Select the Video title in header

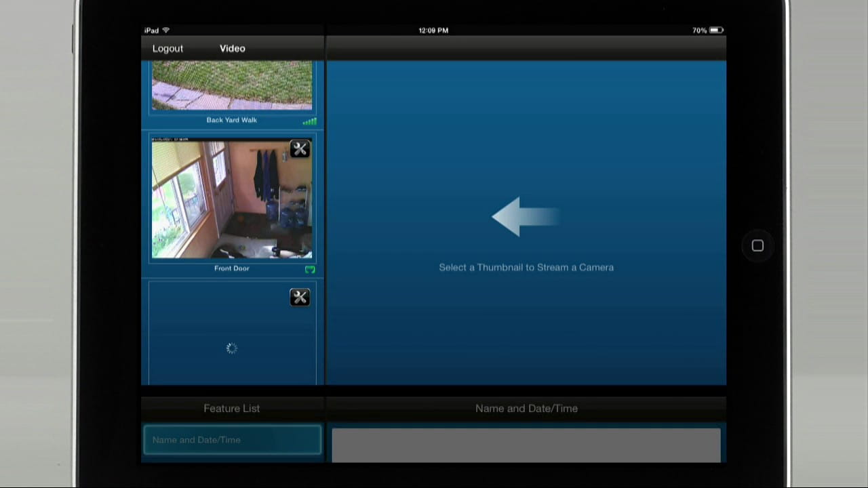coord(233,49)
